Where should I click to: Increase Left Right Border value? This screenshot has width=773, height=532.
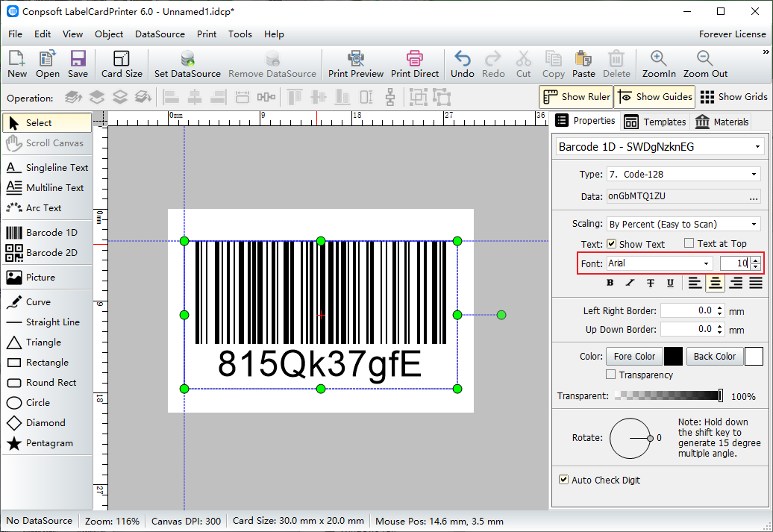pos(720,308)
